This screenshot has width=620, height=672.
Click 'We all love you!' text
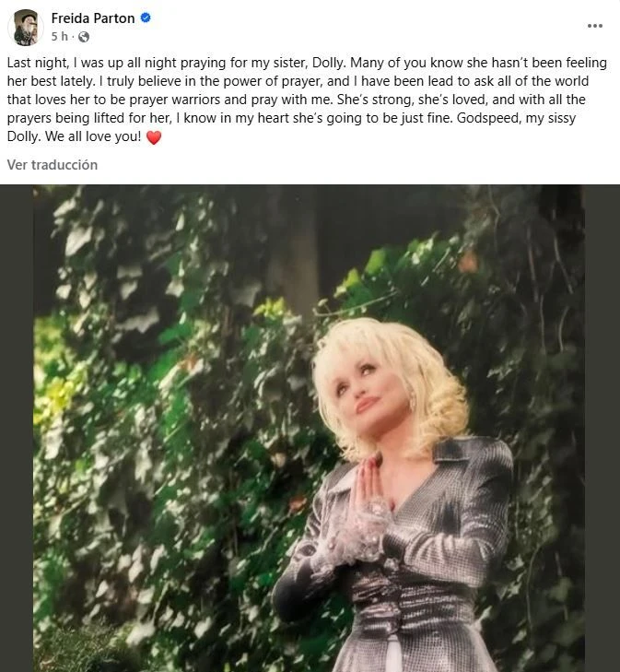click(x=93, y=136)
